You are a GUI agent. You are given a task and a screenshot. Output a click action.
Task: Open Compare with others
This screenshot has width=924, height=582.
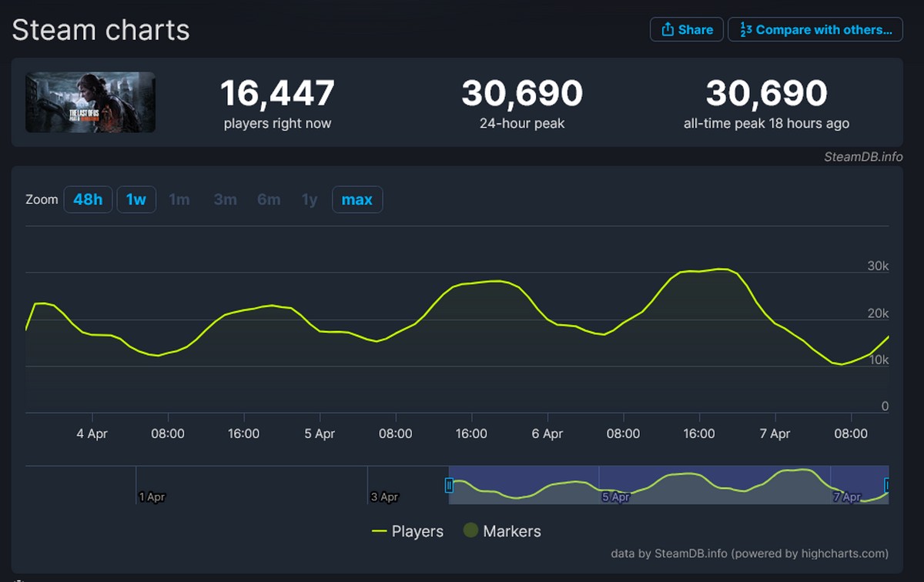click(x=815, y=29)
